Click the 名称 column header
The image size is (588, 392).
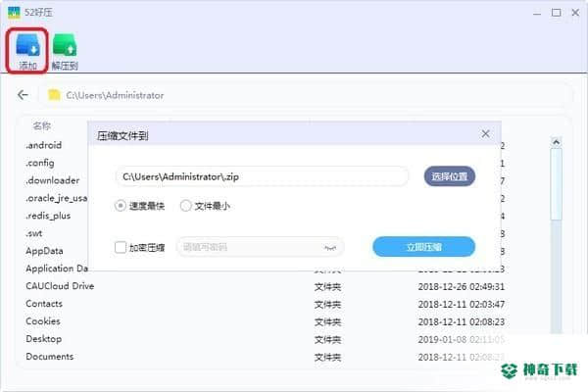(x=41, y=125)
